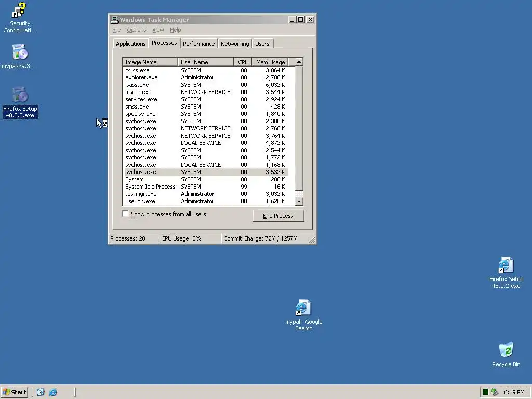Click the network tray icon beside clock
Viewport: 532px width, 399px height.
[x=495, y=392]
